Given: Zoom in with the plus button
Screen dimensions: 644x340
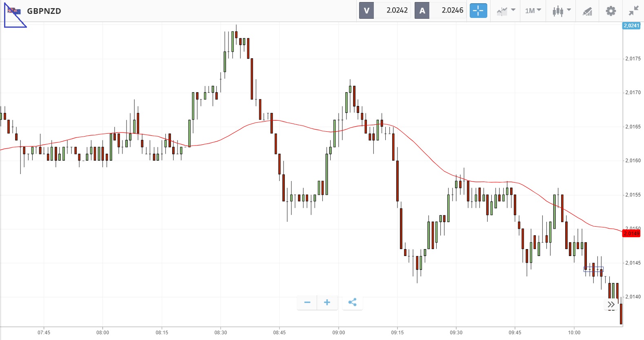Looking at the screenshot, I should click(327, 302).
